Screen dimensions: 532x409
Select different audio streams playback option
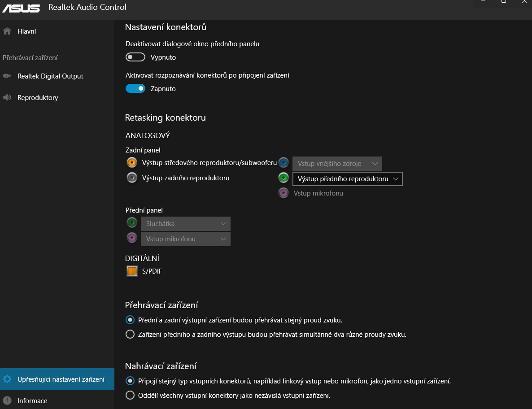pos(130,334)
